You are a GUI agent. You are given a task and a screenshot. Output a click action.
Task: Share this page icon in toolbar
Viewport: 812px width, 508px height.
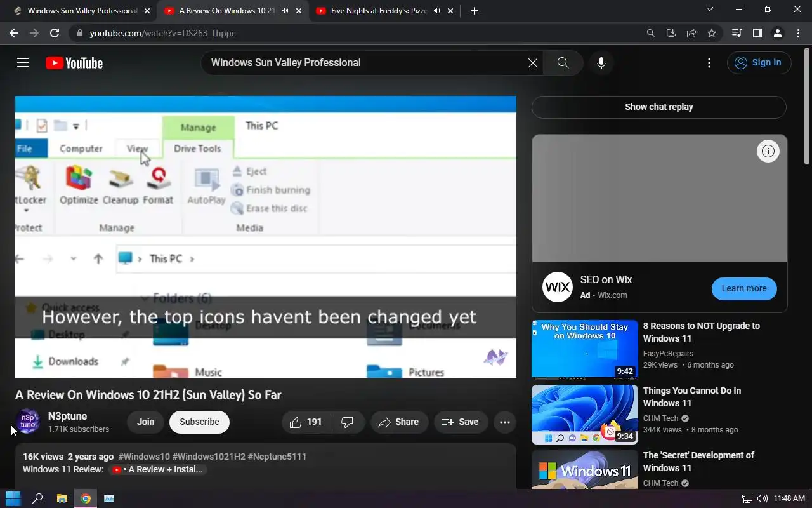(691, 33)
